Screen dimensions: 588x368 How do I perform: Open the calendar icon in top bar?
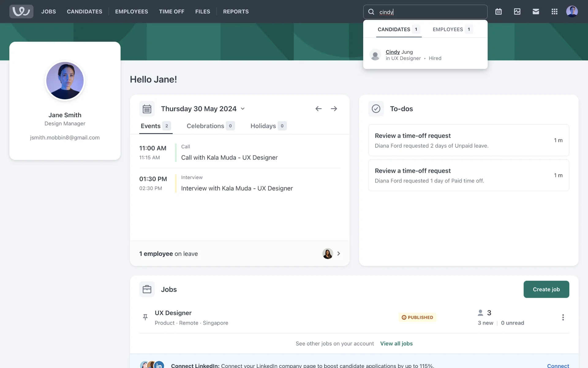click(x=498, y=12)
